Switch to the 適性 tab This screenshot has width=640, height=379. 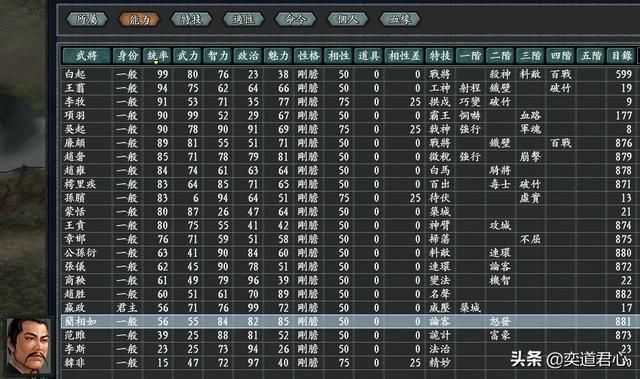click(x=243, y=19)
